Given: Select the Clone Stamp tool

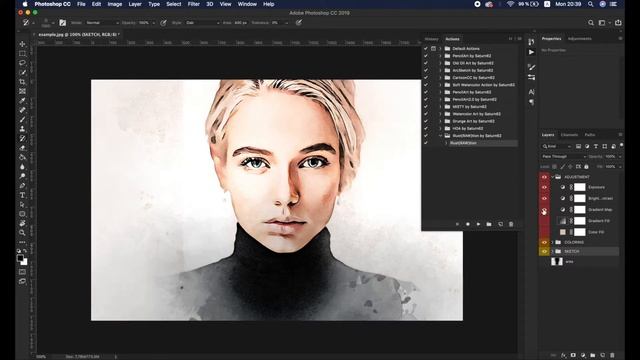Looking at the screenshot, I should point(22,129).
